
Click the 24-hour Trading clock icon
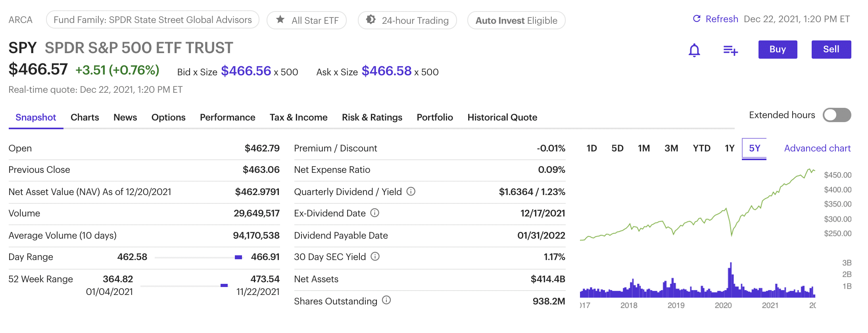click(x=371, y=19)
